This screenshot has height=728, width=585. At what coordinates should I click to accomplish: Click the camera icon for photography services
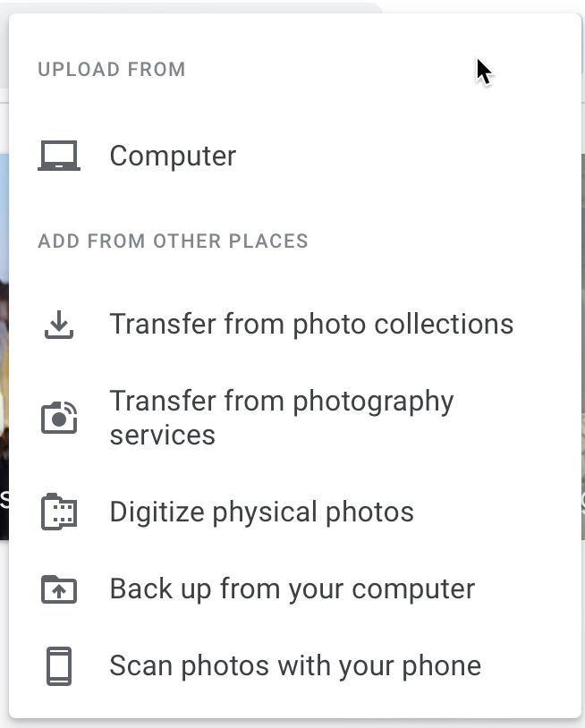(59, 418)
